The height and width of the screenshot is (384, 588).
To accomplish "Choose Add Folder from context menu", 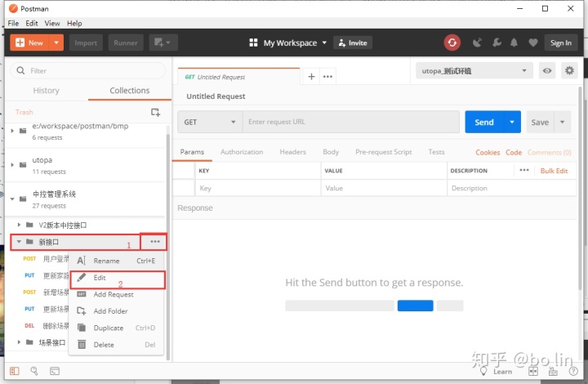I will (116, 310).
